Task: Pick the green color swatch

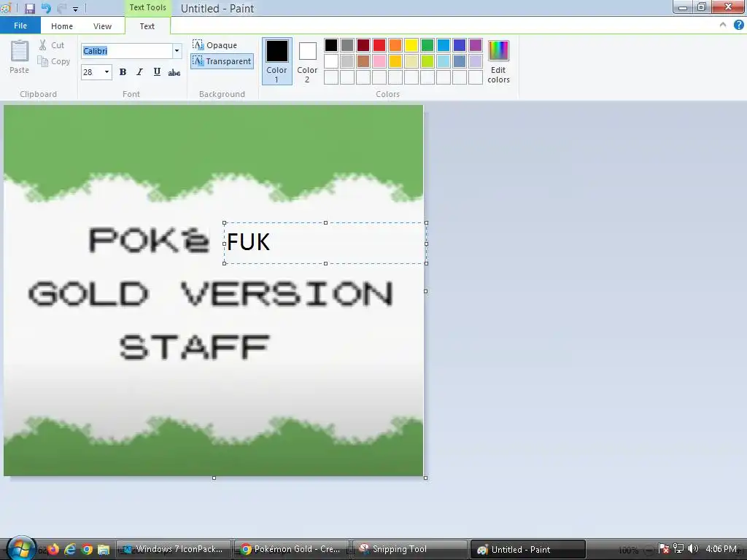Action: tap(427, 45)
